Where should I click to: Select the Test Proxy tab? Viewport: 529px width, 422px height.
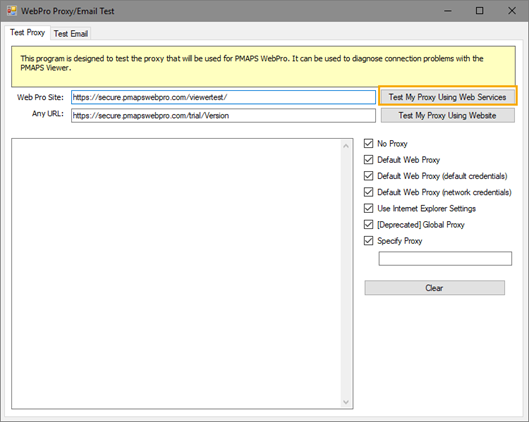(x=27, y=32)
